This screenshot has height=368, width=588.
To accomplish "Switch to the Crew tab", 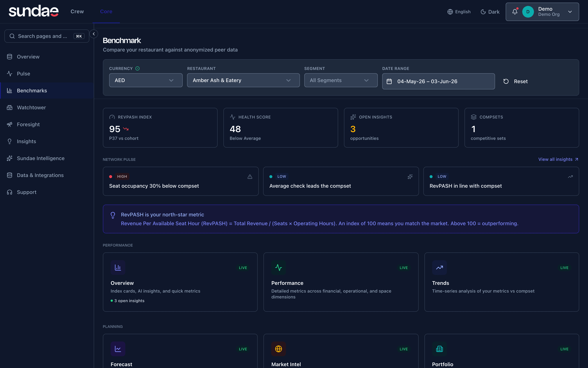I will click(x=77, y=11).
